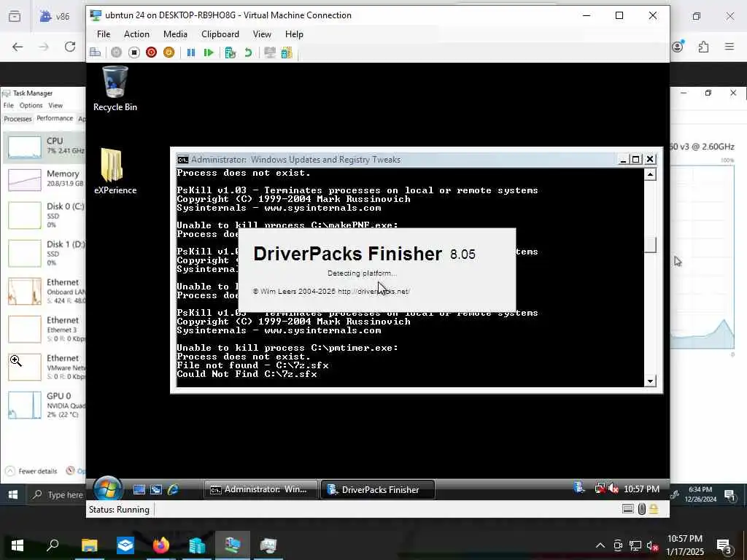747x560 pixels.
Task: Open the host Windows Start button
Action: coord(18,545)
